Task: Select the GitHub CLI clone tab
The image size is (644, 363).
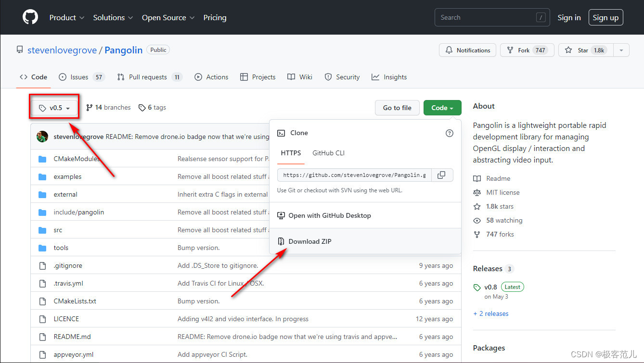Action: (x=329, y=153)
